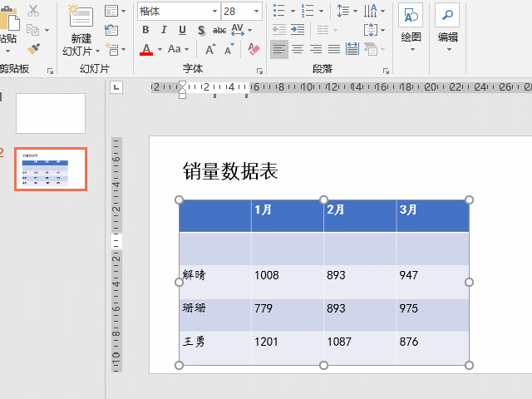Image resolution: width=532 pixels, height=399 pixels.
Task: Click the 2月 header cell
Action: pyautogui.click(x=360, y=216)
